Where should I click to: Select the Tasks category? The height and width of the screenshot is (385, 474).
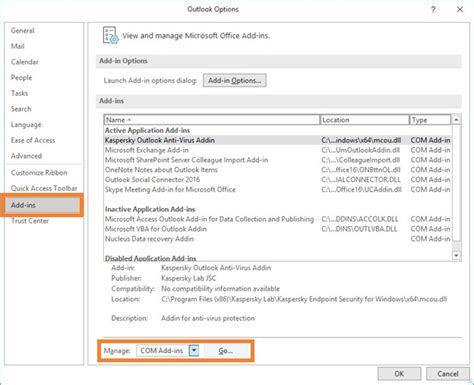19,93
